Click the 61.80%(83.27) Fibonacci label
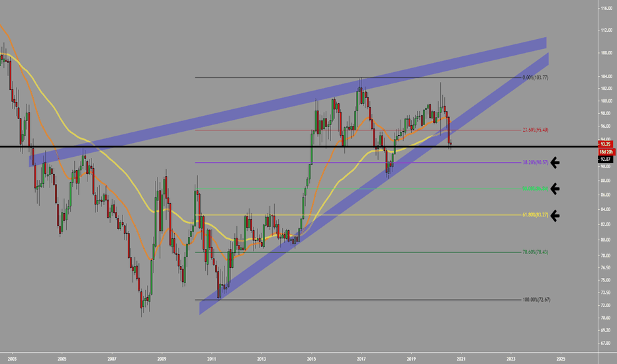Image resolution: width=617 pixels, height=364 pixels. pos(535,215)
